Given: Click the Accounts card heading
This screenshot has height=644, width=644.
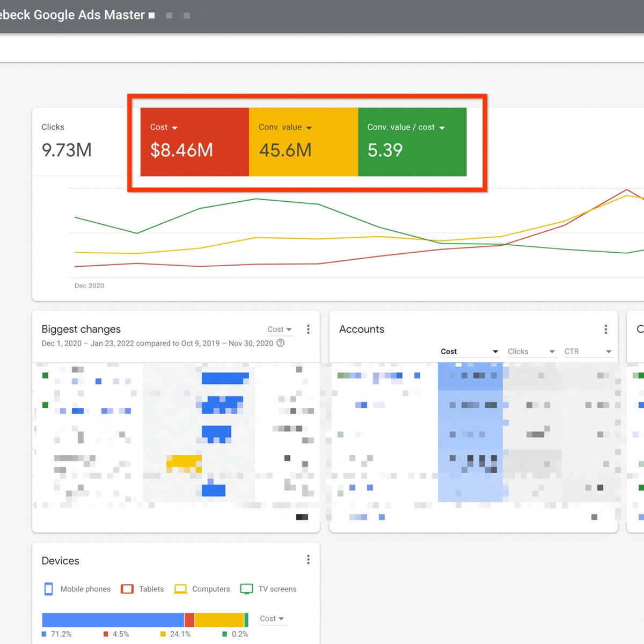Looking at the screenshot, I should (362, 329).
